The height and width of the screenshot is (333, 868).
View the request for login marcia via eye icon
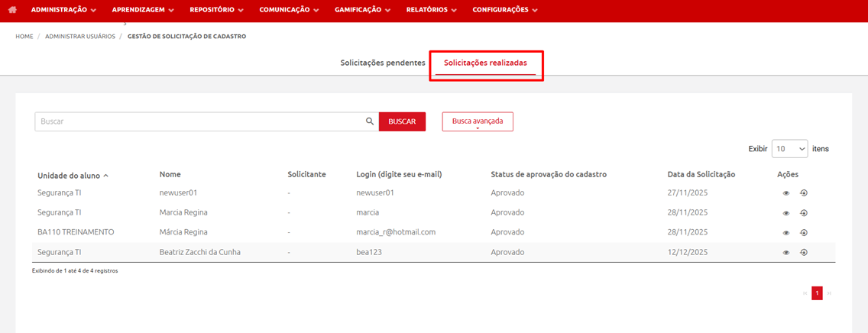tap(786, 213)
